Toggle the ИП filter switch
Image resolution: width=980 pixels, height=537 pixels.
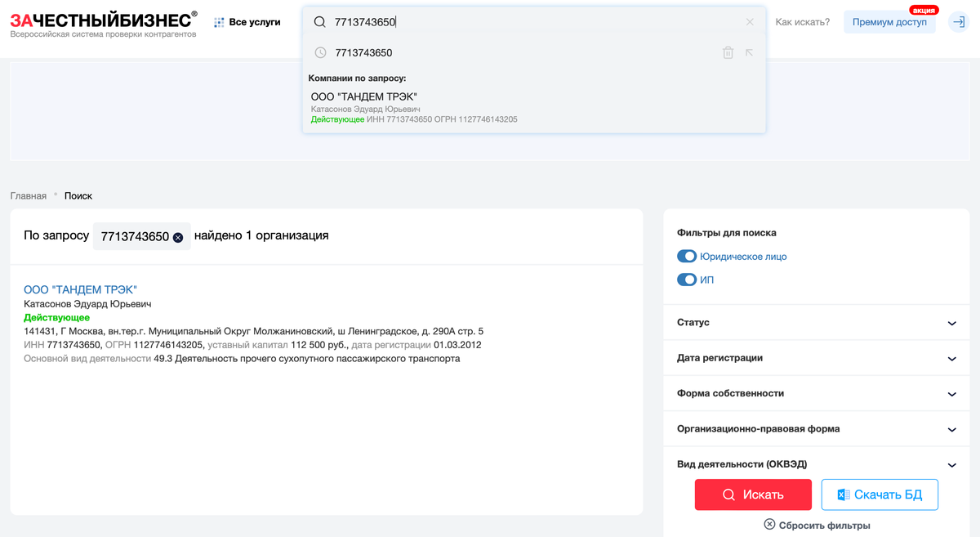[687, 280]
